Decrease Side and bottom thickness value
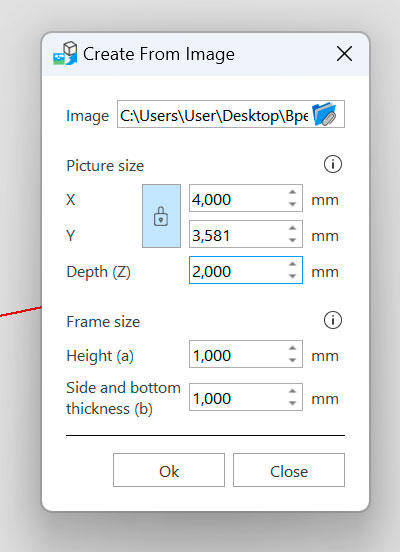Viewport: 400px width, 552px height. pyautogui.click(x=292, y=403)
